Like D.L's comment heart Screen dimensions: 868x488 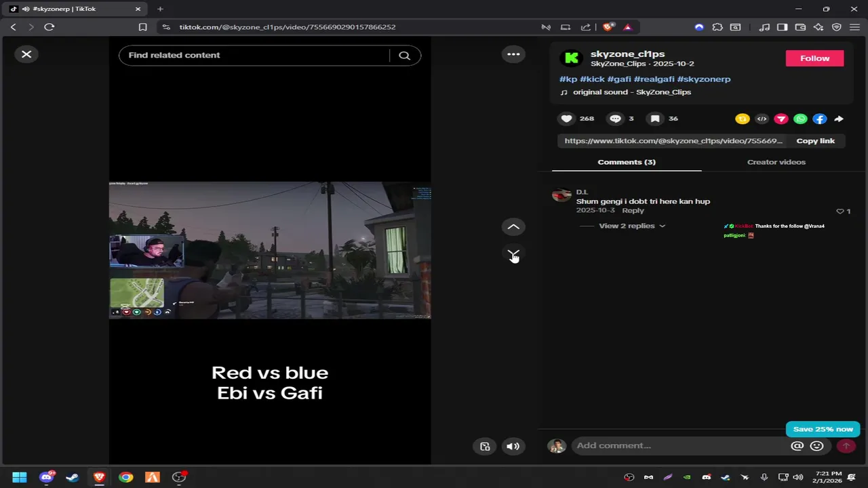coord(840,211)
